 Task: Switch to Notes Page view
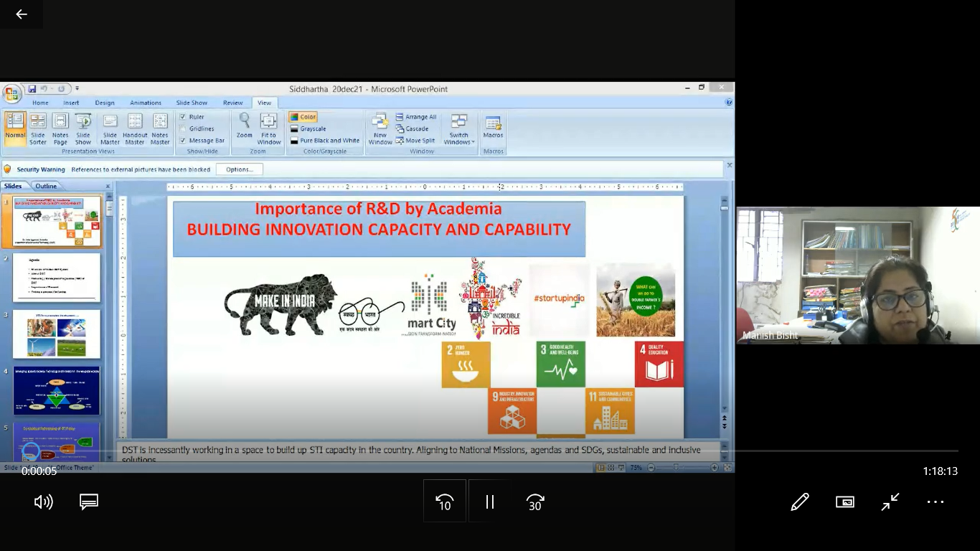(60, 129)
